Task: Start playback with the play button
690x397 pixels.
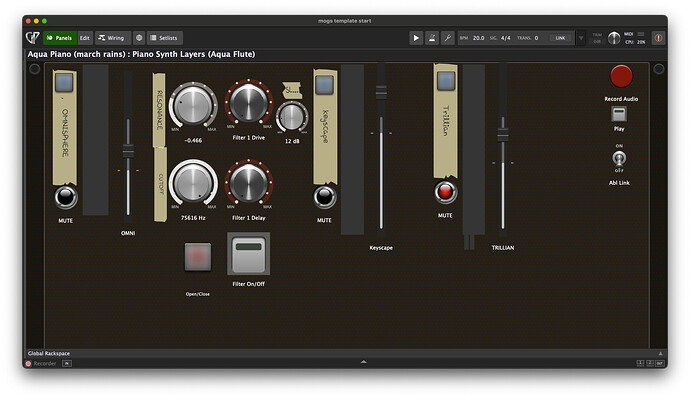Action: pyautogui.click(x=416, y=38)
